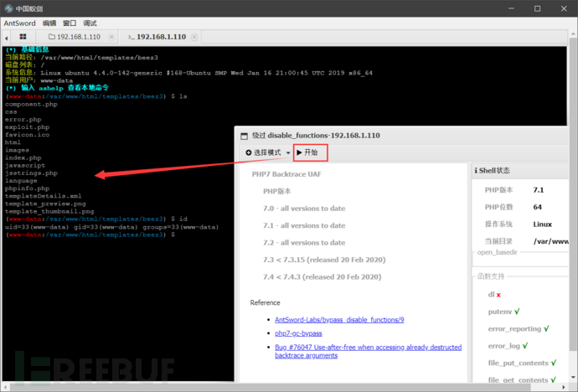The width and height of the screenshot is (578, 392).
Task: Click the tab scroll-left arrow
Action: tap(6, 38)
